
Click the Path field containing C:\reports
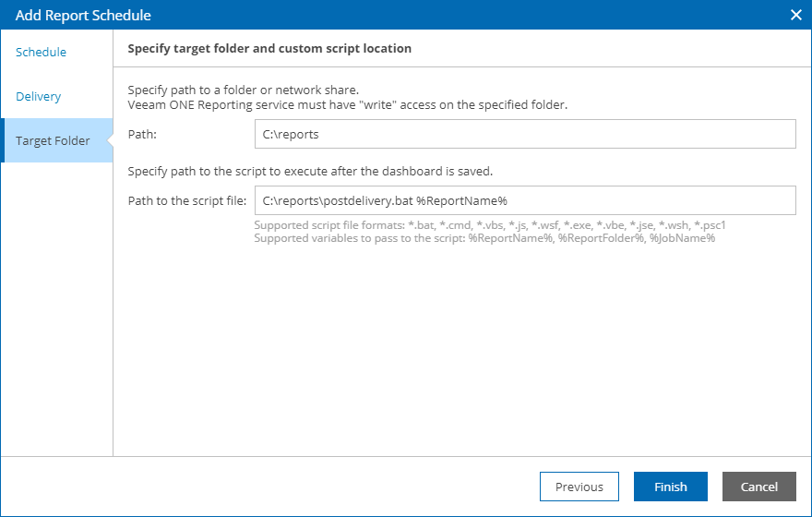(524, 134)
